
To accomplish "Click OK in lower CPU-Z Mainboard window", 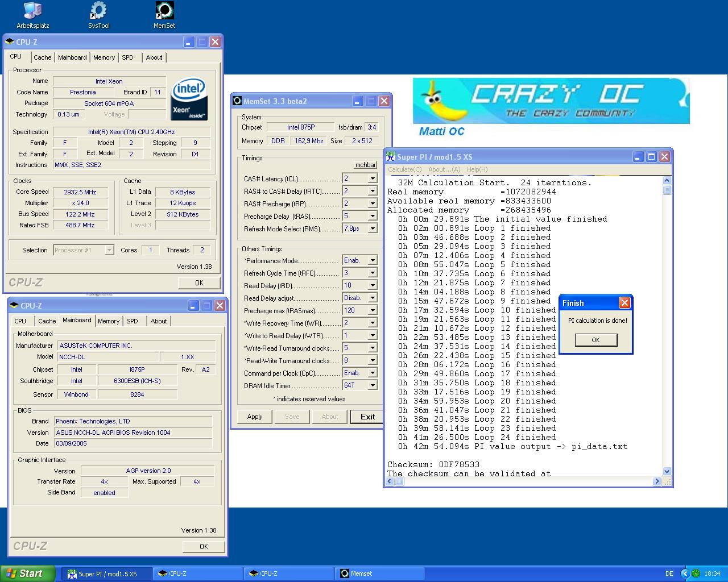I will click(204, 546).
